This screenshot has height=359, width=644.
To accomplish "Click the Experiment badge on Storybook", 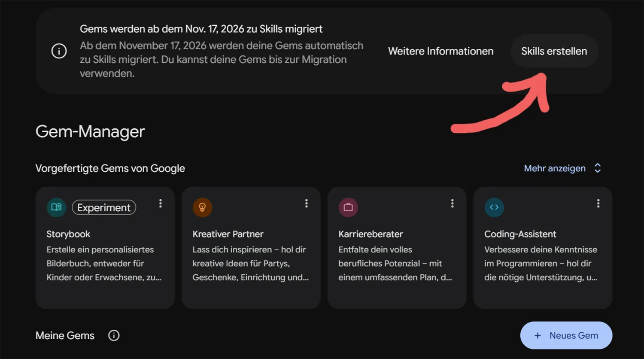I will pyautogui.click(x=104, y=207).
